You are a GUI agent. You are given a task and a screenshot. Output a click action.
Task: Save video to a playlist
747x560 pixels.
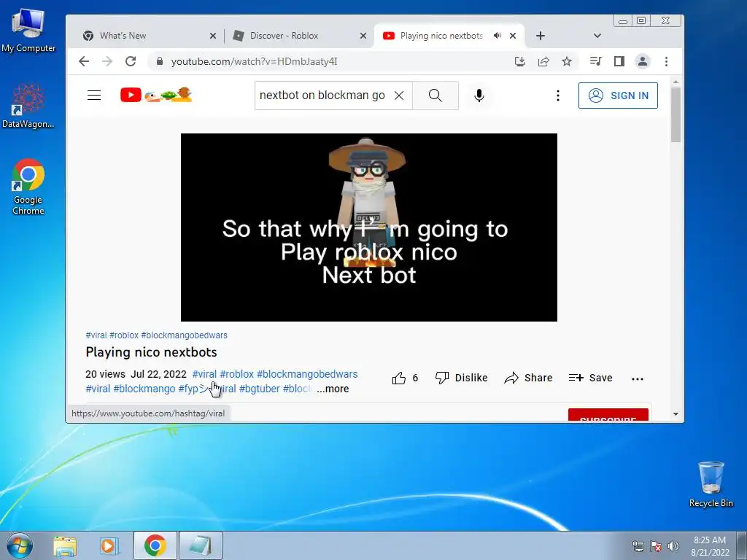click(x=591, y=378)
